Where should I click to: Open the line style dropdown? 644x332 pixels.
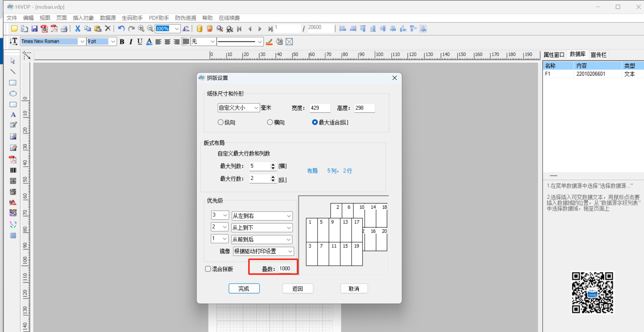click(x=240, y=42)
